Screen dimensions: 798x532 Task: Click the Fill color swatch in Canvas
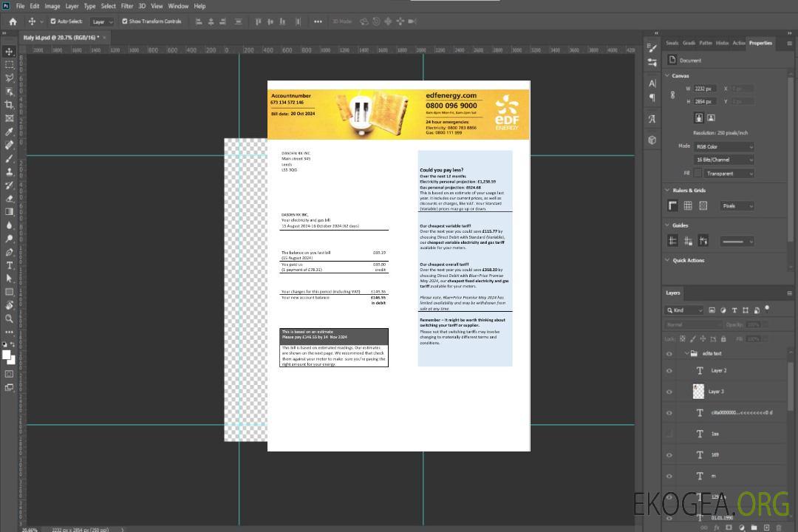[698, 173]
